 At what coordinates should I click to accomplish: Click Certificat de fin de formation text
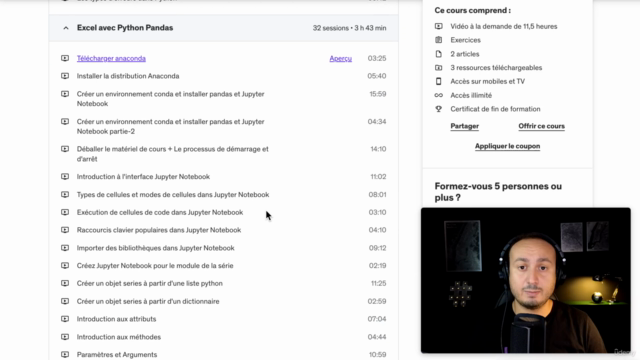pos(495,109)
